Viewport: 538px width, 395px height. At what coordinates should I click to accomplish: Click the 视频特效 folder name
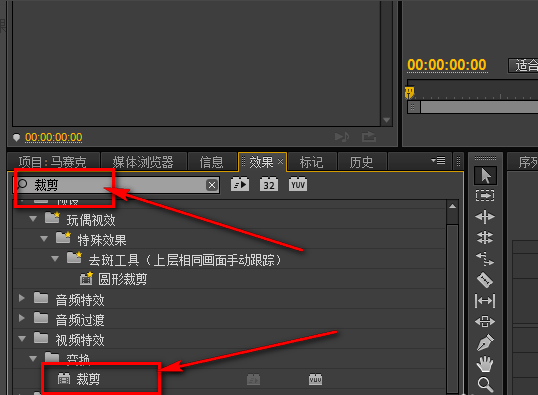80,340
